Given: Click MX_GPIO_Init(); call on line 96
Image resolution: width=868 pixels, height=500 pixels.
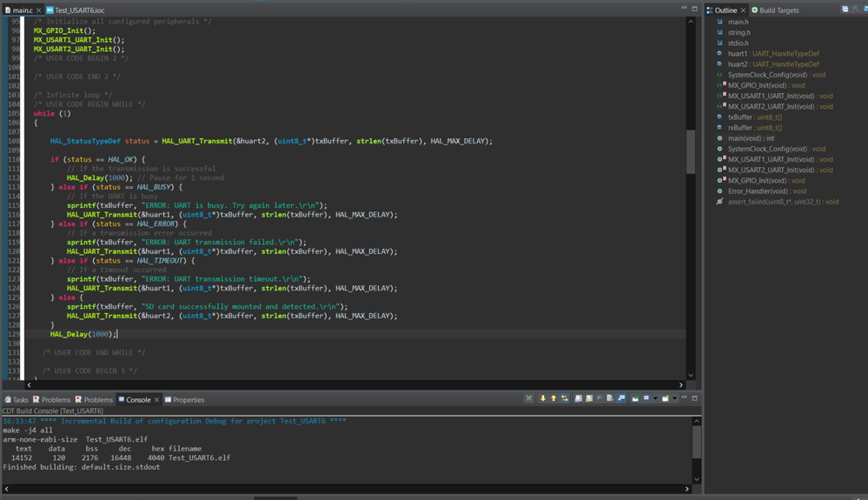Looking at the screenshot, I should (x=64, y=30).
